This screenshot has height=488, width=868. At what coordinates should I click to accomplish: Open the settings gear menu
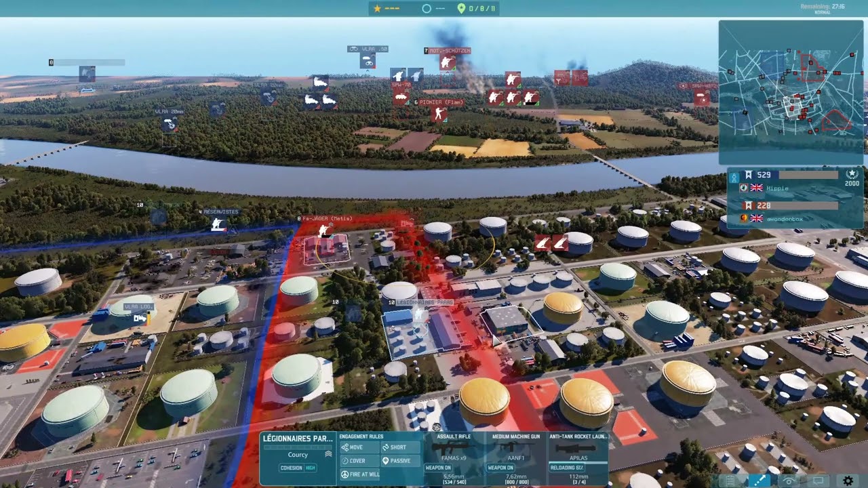pos(848,481)
